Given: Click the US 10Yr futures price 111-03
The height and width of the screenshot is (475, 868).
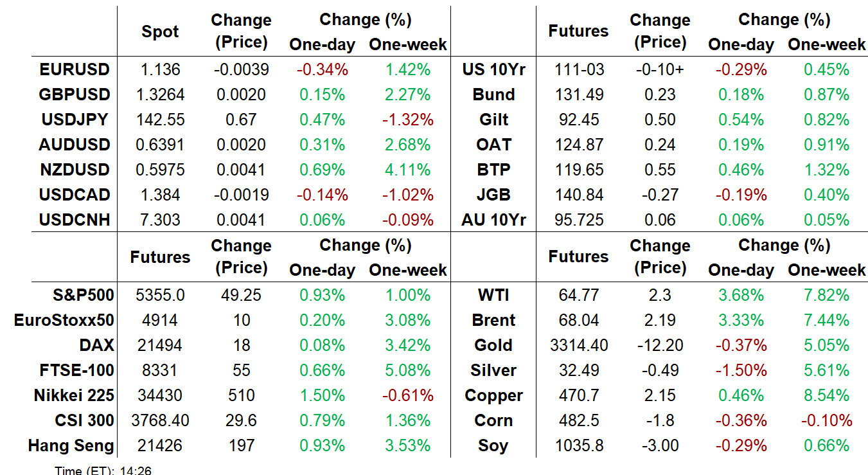Looking at the screenshot, I should (578, 69).
